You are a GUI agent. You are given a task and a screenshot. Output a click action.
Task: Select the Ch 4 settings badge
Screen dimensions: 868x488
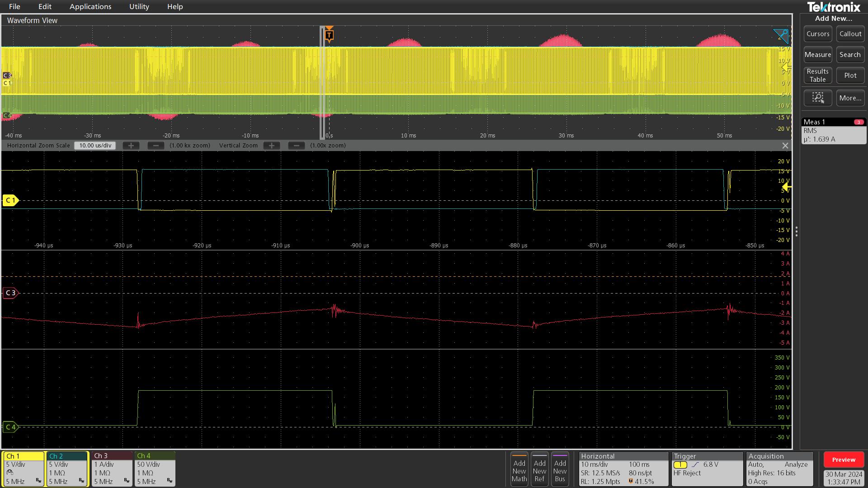[x=155, y=469]
